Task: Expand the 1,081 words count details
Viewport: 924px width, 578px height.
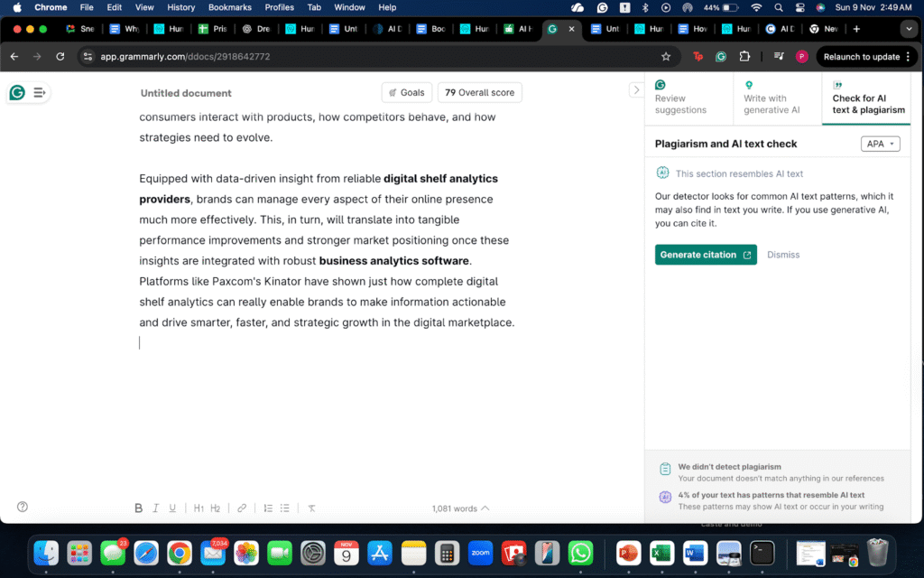Action: pos(460,508)
